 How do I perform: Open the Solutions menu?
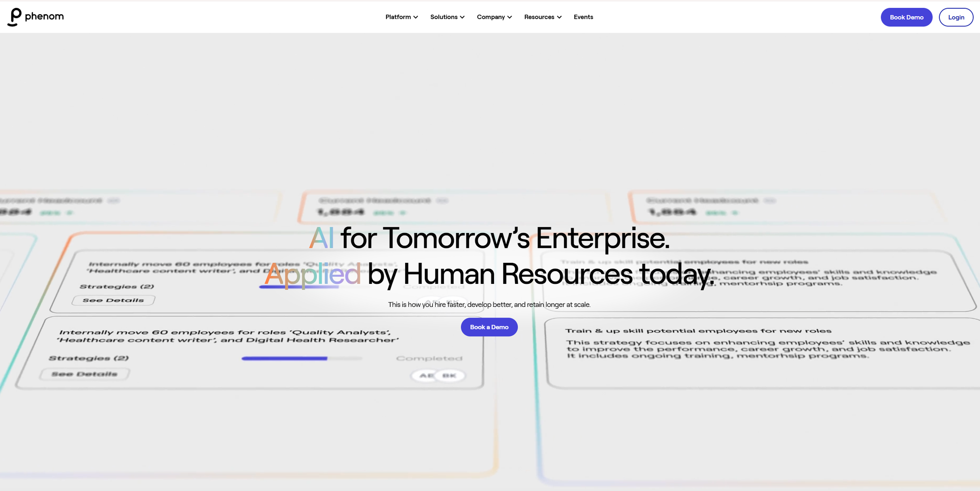pos(447,17)
